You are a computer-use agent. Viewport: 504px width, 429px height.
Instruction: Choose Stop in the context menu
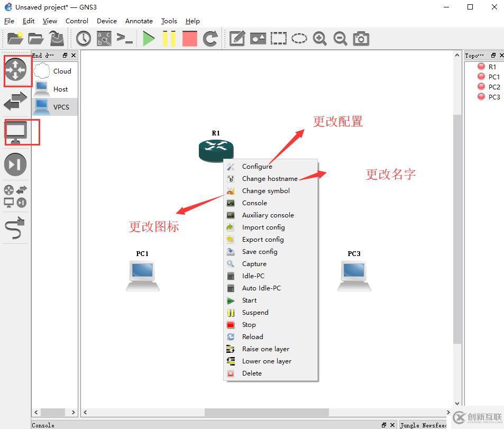pyautogui.click(x=271, y=325)
